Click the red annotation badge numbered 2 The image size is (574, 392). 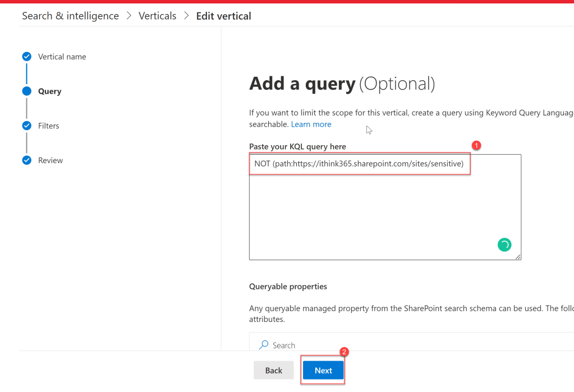coord(345,352)
